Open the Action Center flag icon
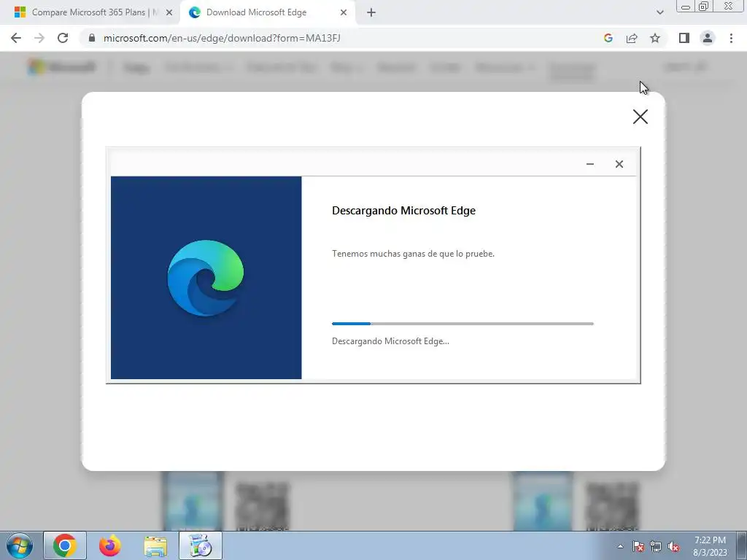This screenshot has width=747, height=560. click(x=638, y=546)
